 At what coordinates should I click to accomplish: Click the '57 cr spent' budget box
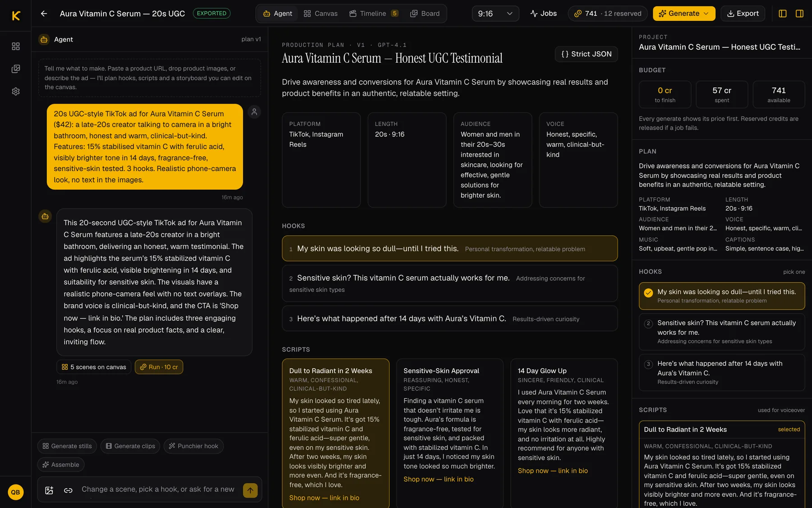click(x=722, y=94)
